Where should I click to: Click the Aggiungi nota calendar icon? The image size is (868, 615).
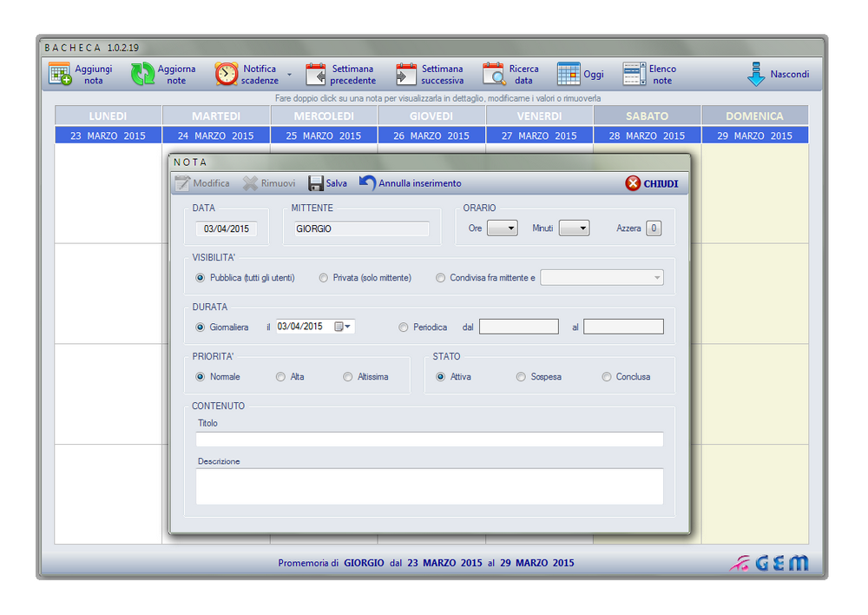click(x=60, y=75)
